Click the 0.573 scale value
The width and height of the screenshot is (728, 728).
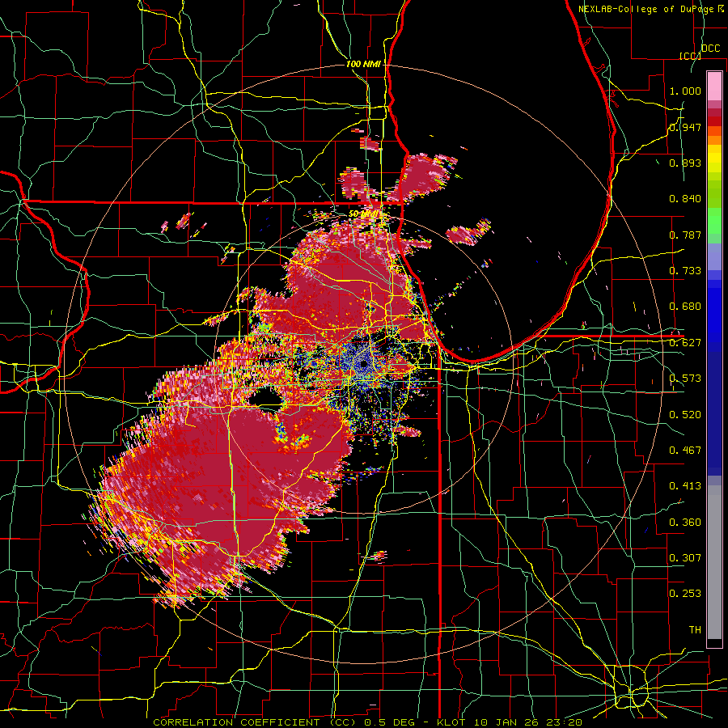coord(685,379)
